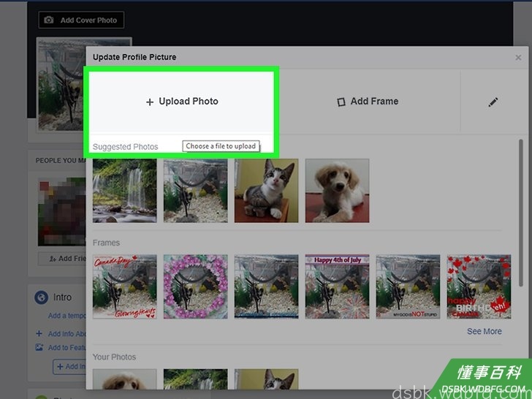Screen dimensions: 532x399
Task: Click the camera icon on Add Cover Photo
Action: pyautogui.click(x=49, y=20)
